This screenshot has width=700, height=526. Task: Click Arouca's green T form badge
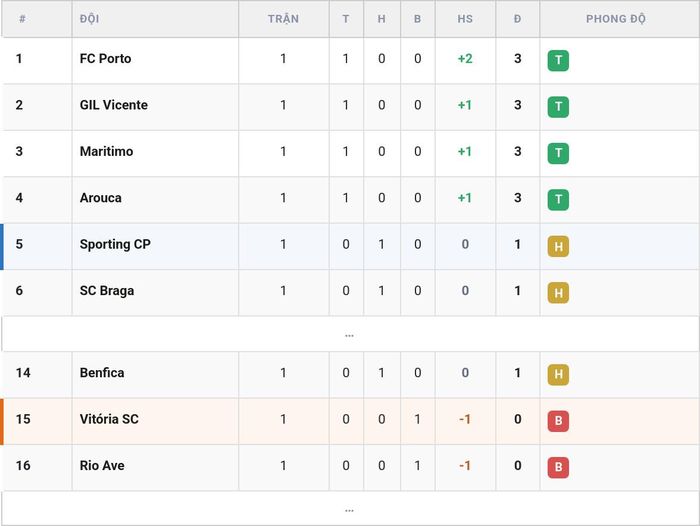(558, 200)
